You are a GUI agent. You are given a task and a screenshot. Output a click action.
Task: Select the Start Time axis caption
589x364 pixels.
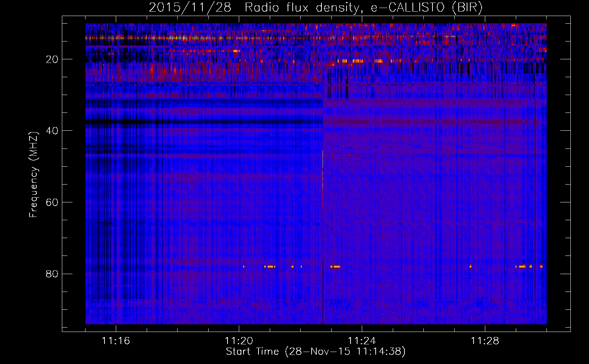[x=315, y=352]
